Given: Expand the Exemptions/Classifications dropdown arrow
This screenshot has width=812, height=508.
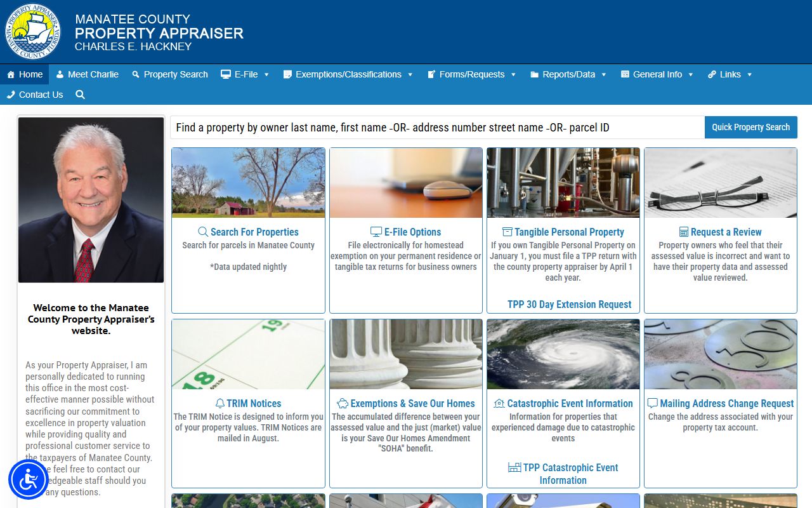Looking at the screenshot, I should pyautogui.click(x=410, y=74).
